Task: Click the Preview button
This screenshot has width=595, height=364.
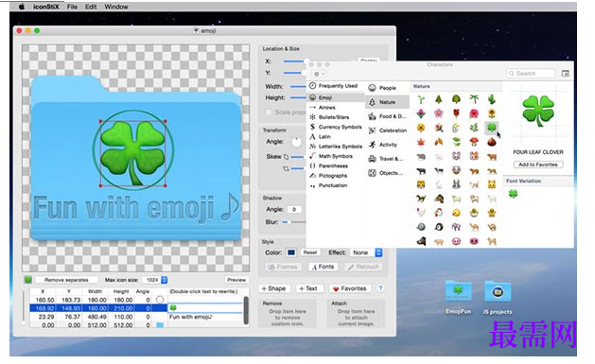Action: (x=236, y=280)
